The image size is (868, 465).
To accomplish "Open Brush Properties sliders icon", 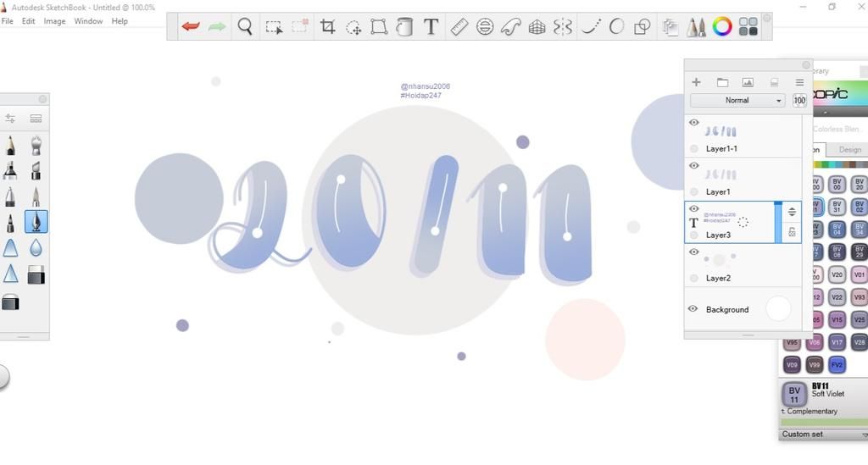I will [10, 119].
